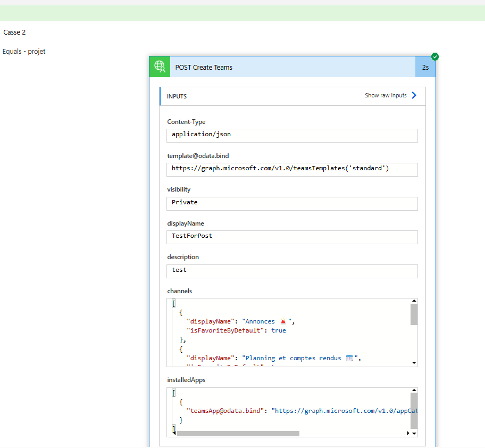Click the template@odata.bind URL field
Viewport: 485px width, 448px height.
(x=292, y=170)
